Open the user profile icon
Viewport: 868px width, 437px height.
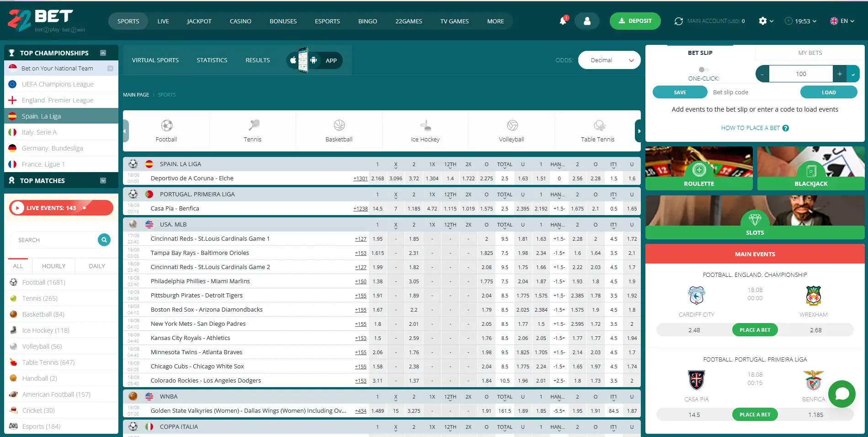pyautogui.click(x=587, y=21)
